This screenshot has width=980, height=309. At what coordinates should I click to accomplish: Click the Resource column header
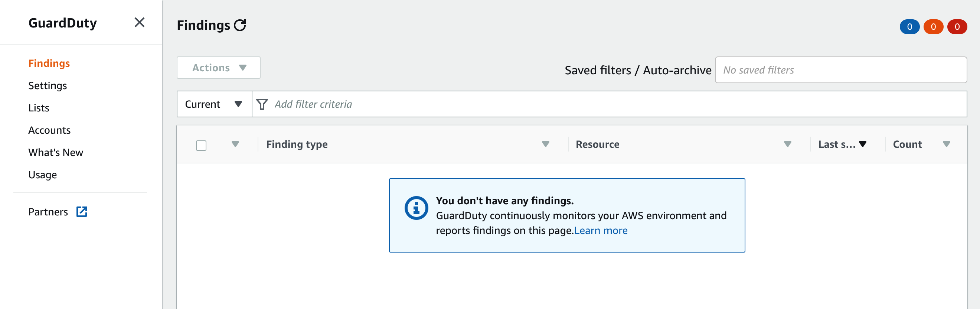tap(597, 144)
